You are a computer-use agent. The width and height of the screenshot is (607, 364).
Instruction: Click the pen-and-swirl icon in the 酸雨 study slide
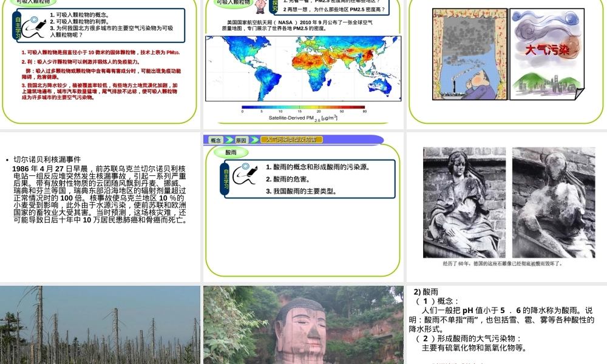pyautogui.click(x=245, y=175)
